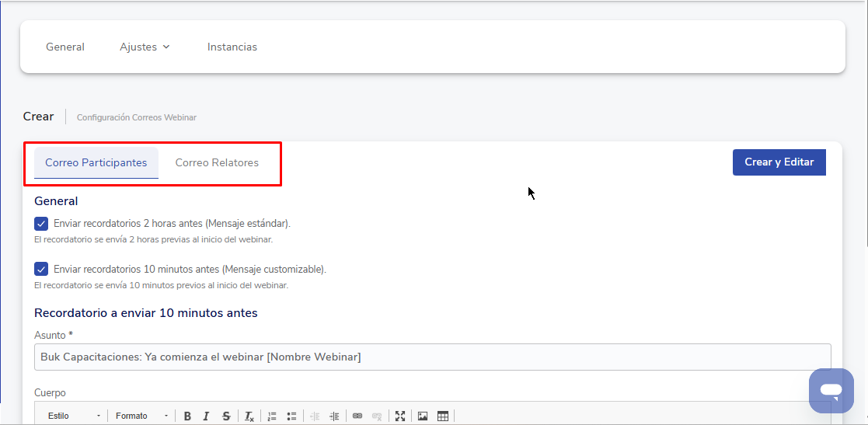Open the Estilo dropdown

click(x=74, y=416)
